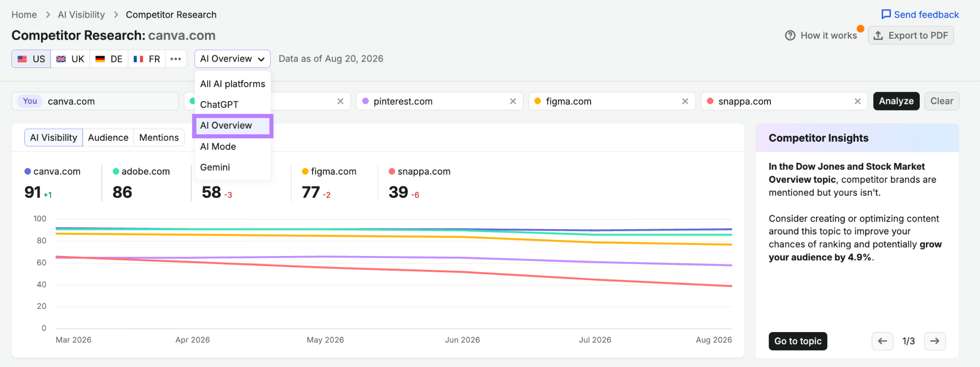Click the Export to PDF upload icon

point(878,35)
